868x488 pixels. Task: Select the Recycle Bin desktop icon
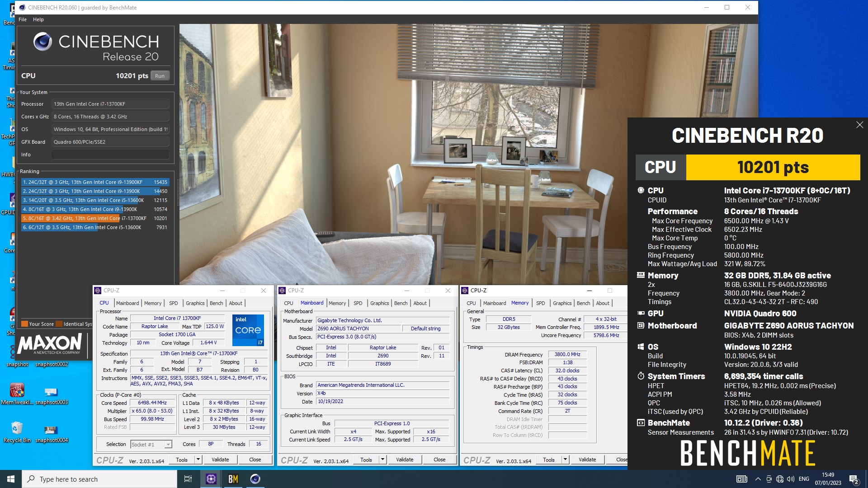click(17, 432)
